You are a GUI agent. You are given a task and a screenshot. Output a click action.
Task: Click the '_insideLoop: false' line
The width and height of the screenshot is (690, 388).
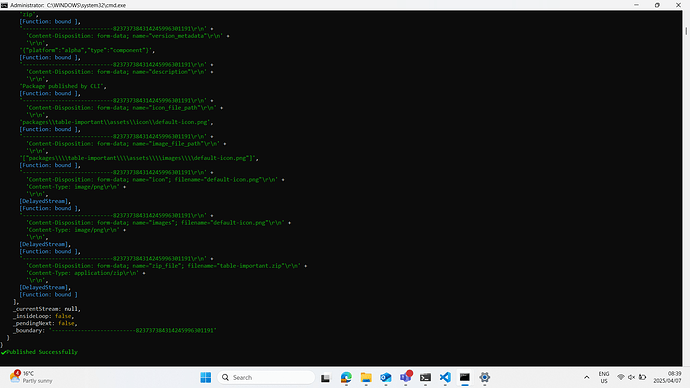pyautogui.click(x=43, y=316)
